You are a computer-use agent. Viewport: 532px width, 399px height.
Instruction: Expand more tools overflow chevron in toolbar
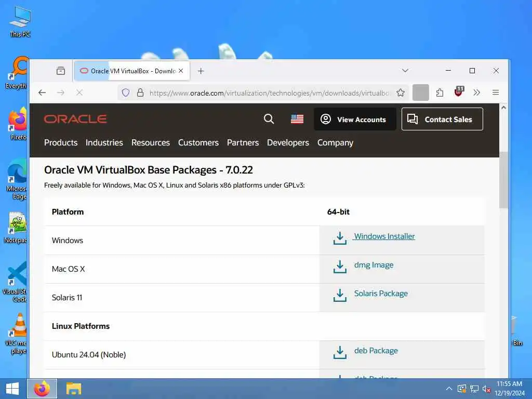pyautogui.click(x=477, y=92)
